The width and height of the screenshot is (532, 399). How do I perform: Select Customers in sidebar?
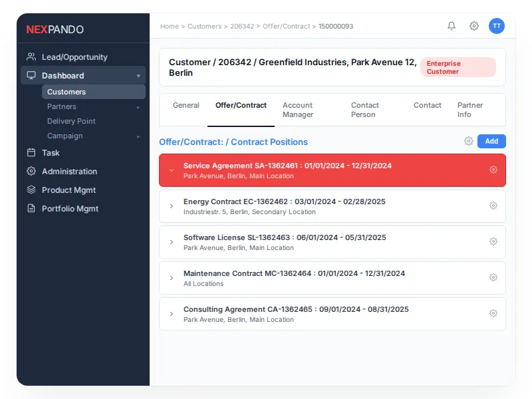(x=93, y=92)
